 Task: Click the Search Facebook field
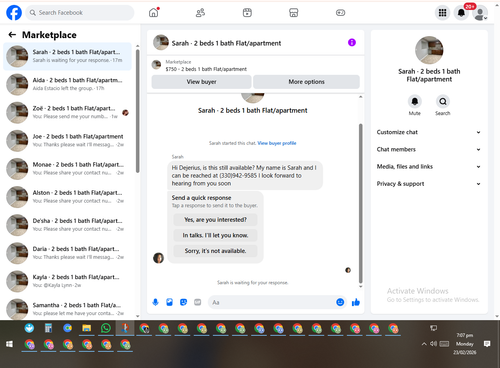pyautogui.click(x=80, y=13)
